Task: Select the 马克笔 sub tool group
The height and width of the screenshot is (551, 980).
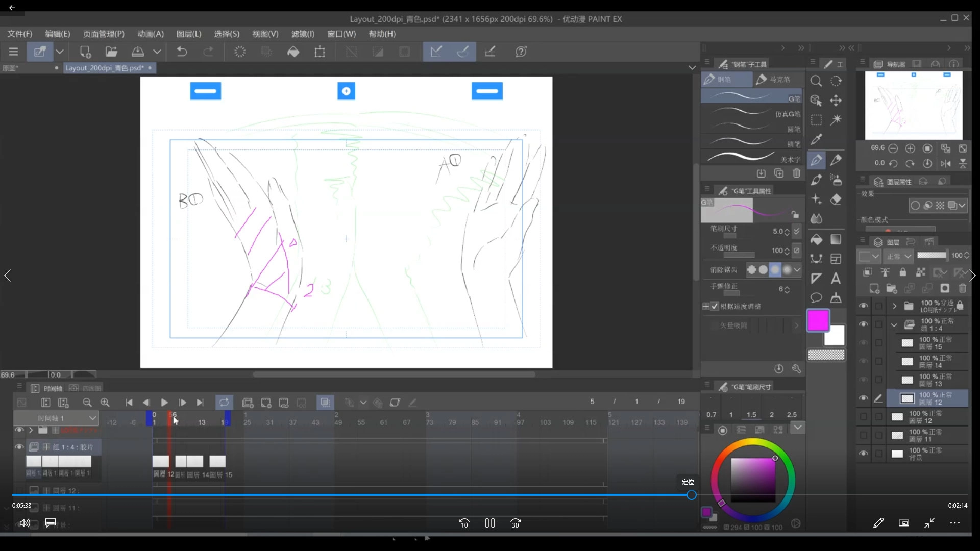Action: (773, 80)
